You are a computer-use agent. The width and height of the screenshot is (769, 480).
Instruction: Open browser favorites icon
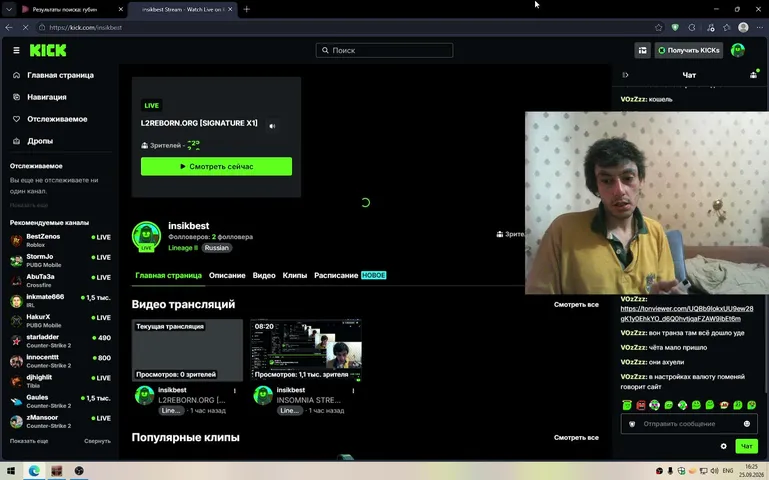(727, 27)
